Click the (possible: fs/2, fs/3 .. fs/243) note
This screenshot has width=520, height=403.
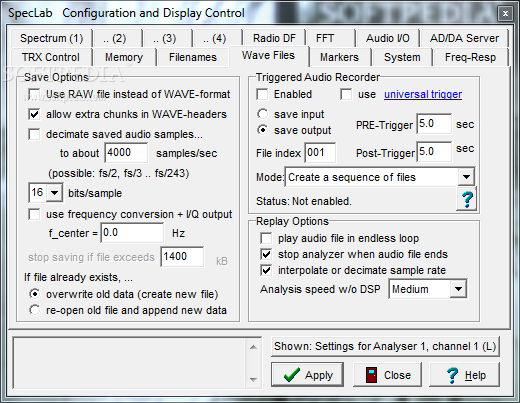click(119, 173)
